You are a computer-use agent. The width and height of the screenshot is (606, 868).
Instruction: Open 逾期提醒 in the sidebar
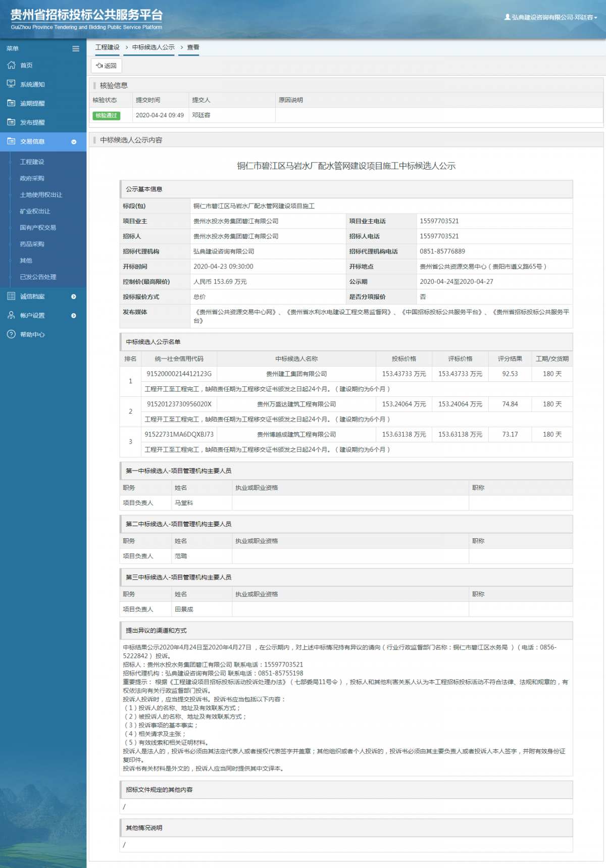[x=32, y=104]
